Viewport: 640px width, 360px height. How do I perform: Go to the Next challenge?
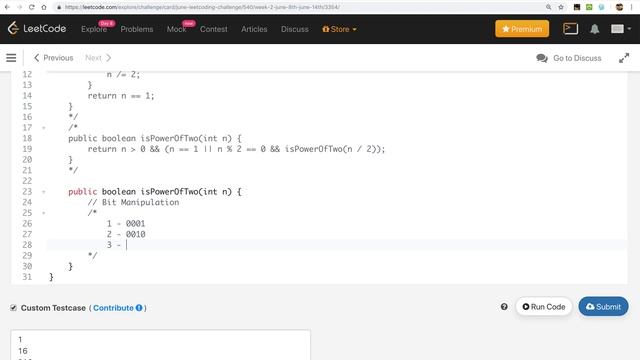pyautogui.click(x=98, y=58)
